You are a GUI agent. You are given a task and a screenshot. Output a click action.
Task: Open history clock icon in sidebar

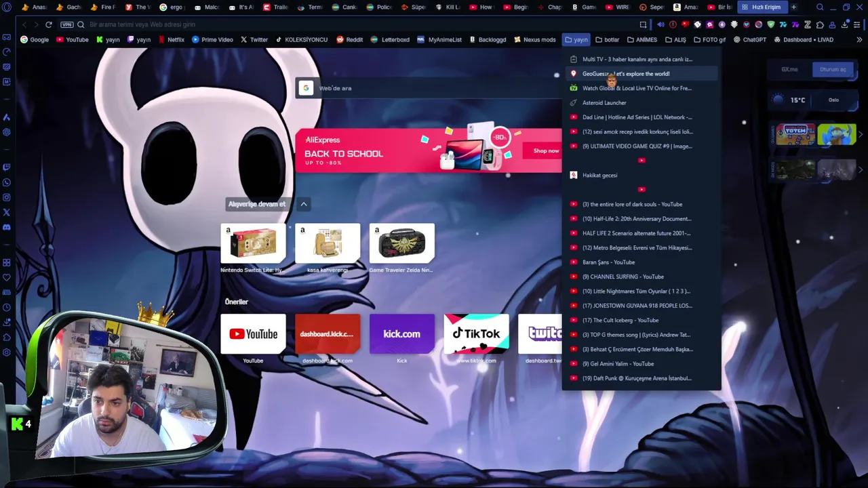pyautogui.click(x=7, y=307)
